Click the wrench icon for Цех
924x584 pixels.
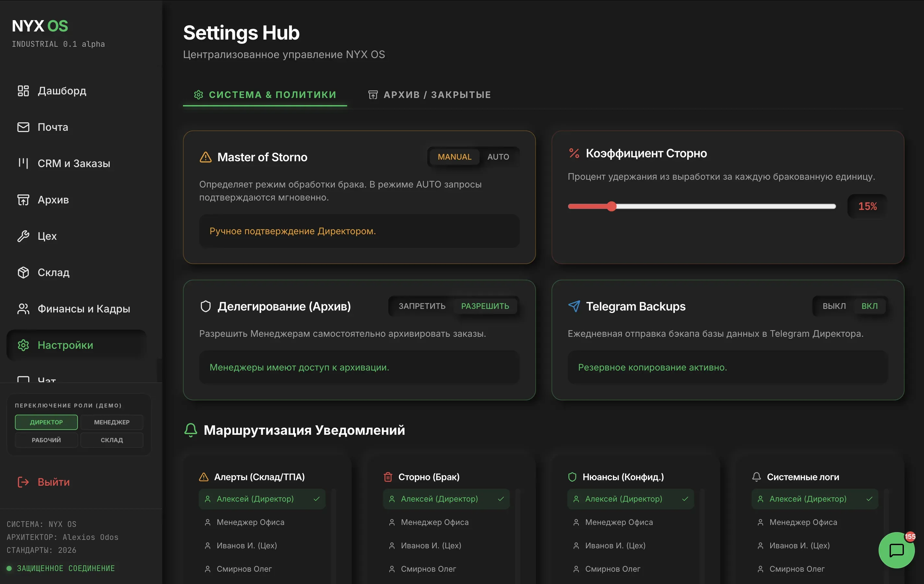[23, 236]
